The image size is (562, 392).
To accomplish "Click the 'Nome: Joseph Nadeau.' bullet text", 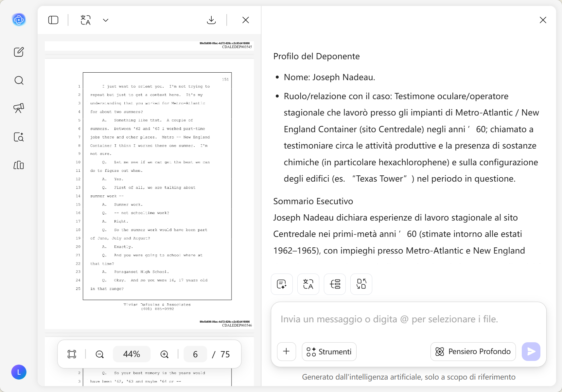I will (329, 77).
